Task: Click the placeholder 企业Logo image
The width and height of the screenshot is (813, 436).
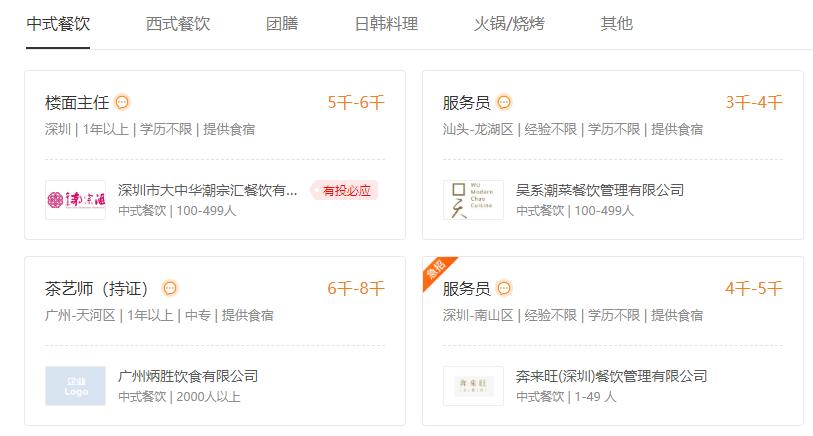Action: (x=76, y=386)
